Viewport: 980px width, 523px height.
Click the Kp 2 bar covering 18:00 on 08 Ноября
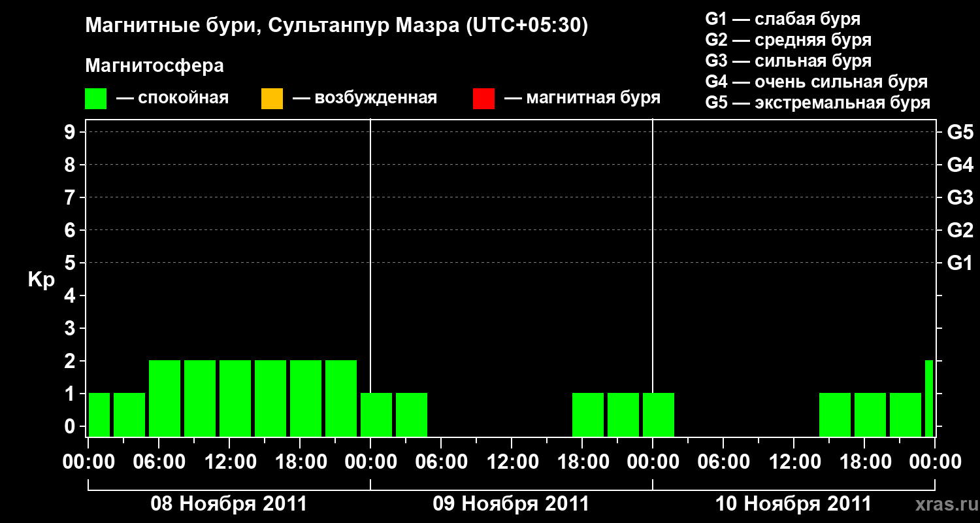coord(306,398)
